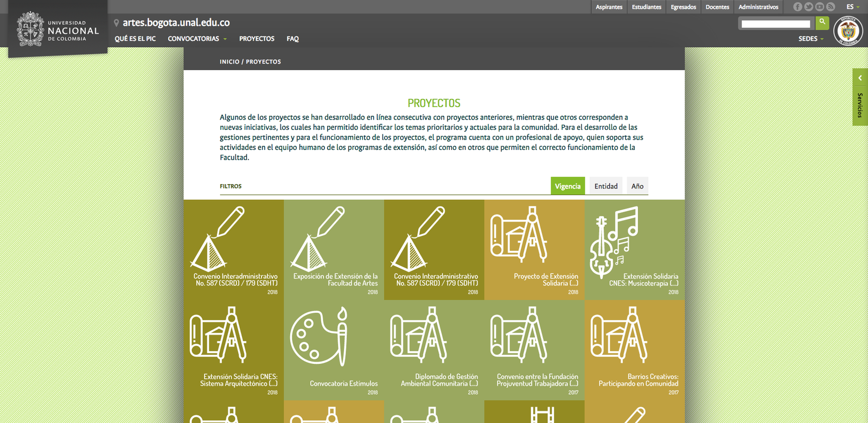Filter projects by Año
The image size is (868, 423).
pos(637,186)
